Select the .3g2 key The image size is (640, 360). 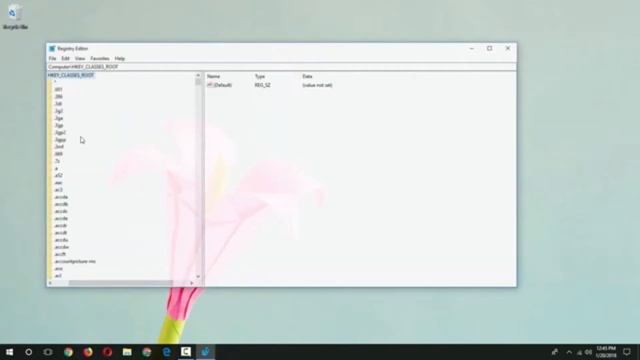point(59,111)
